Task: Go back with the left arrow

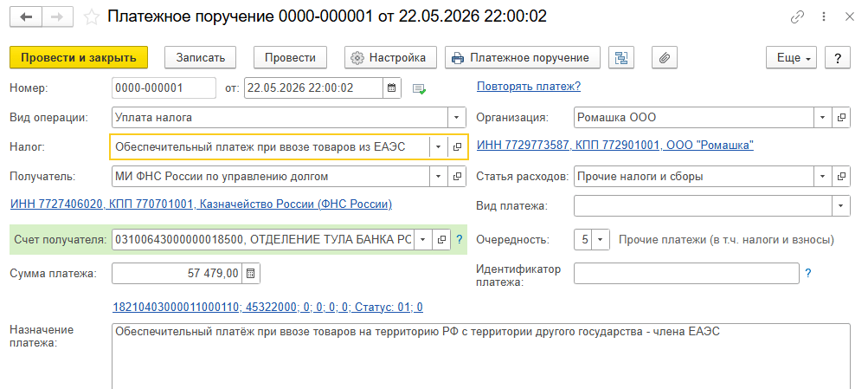Action: pos(25,16)
